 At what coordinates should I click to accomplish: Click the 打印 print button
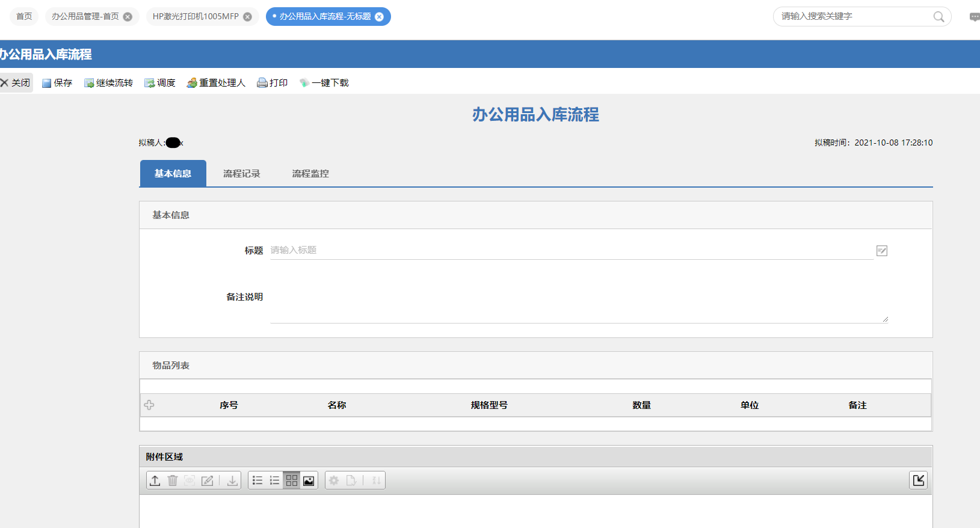(273, 83)
